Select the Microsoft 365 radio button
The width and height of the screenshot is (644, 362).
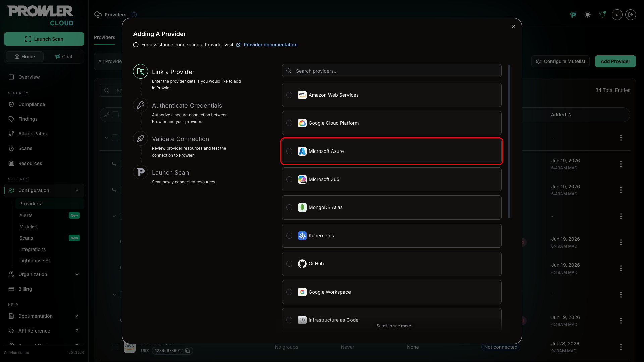click(289, 179)
